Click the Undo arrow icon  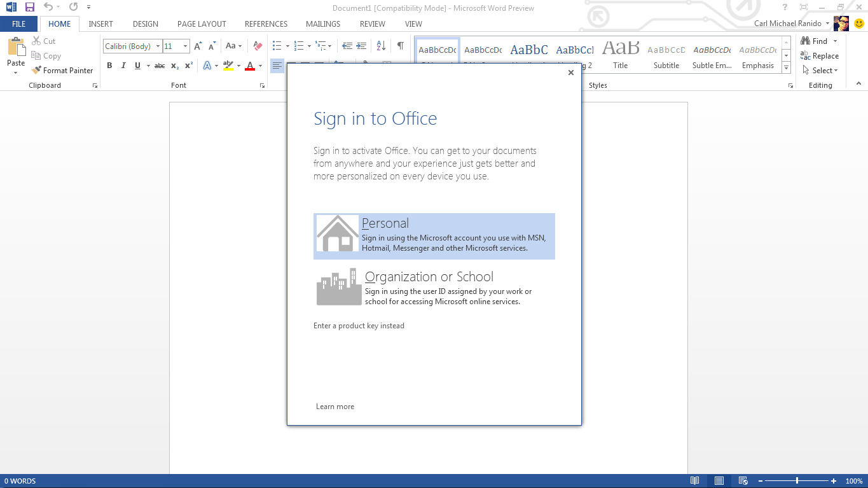[48, 7]
